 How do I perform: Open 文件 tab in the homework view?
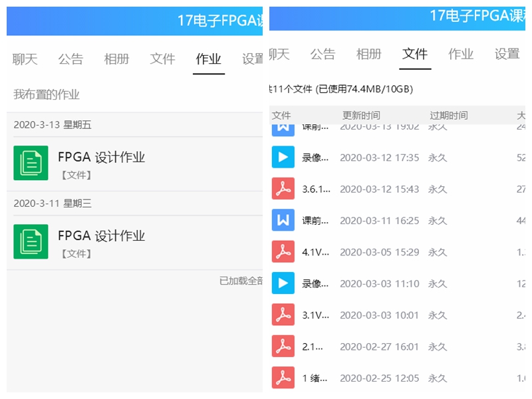click(162, 59)
